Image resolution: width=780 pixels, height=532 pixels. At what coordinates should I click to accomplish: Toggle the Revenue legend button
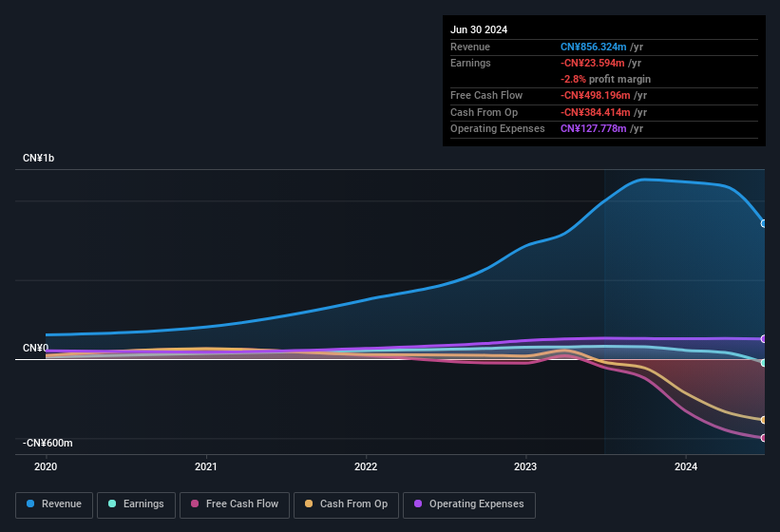pos(54,504)
